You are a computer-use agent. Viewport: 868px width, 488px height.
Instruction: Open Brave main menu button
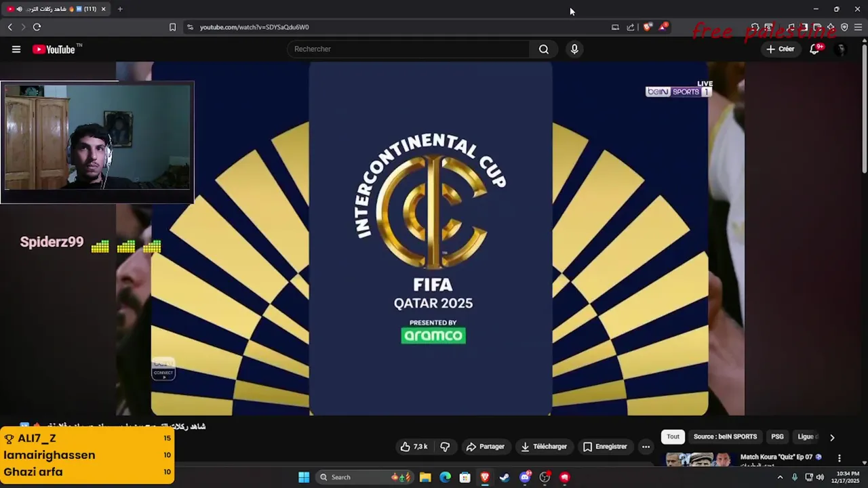click(x=858, y=27)
